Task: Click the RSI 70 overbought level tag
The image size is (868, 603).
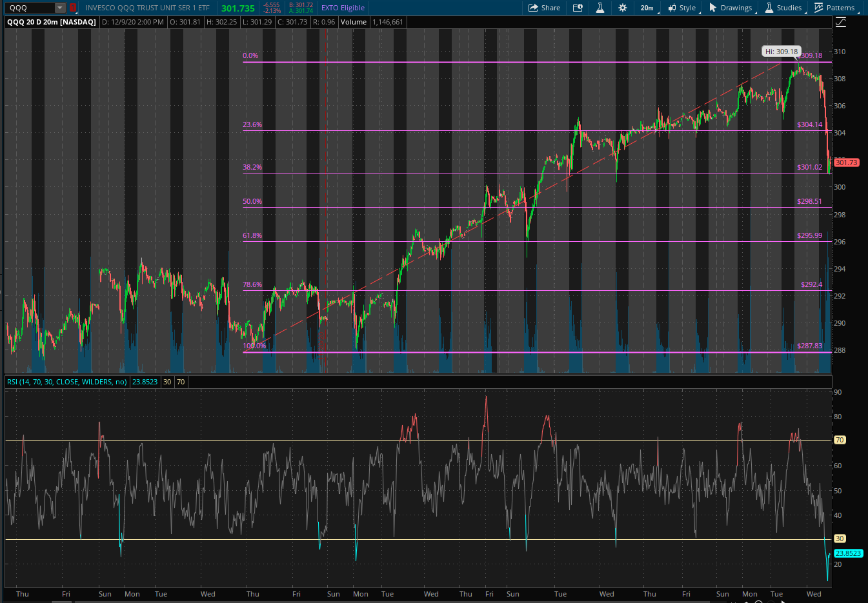Action: coord(840,440)
